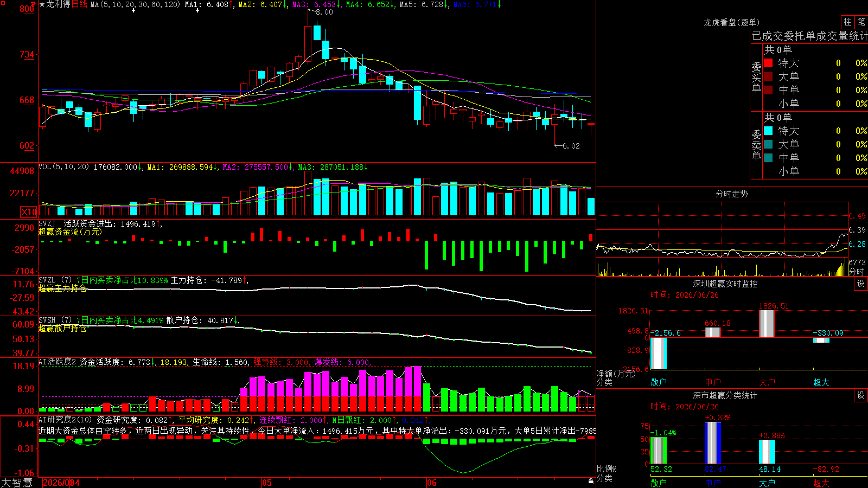Click the 中户 bar showing +0.32%
Viewport: 868px width, 488px height.
[713, 443]
